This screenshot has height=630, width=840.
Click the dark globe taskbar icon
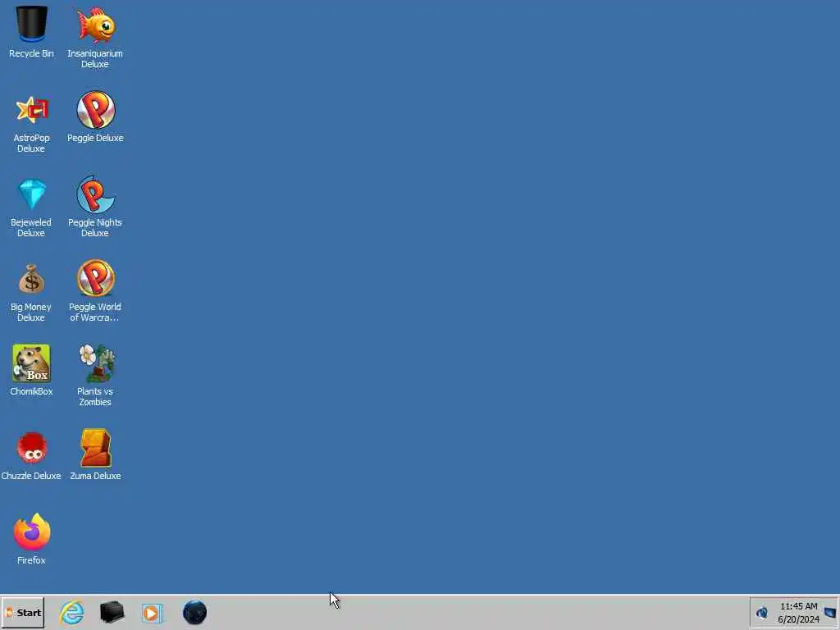point(194,612)
